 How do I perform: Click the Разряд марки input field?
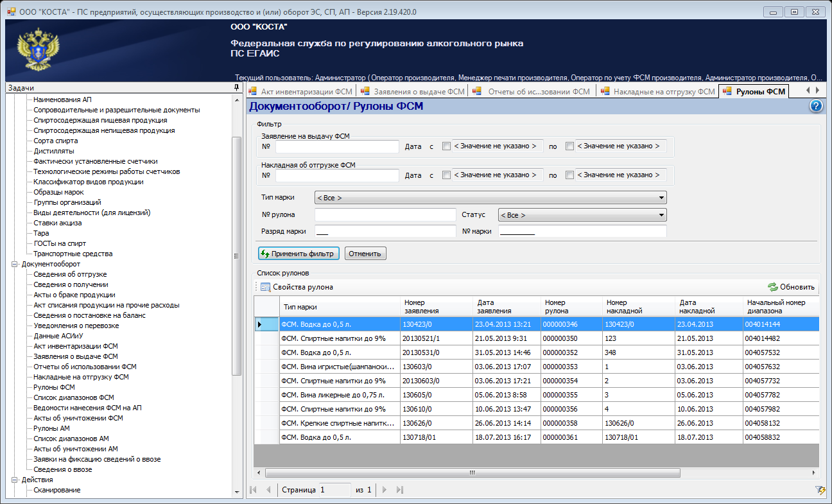coord(385,231)
